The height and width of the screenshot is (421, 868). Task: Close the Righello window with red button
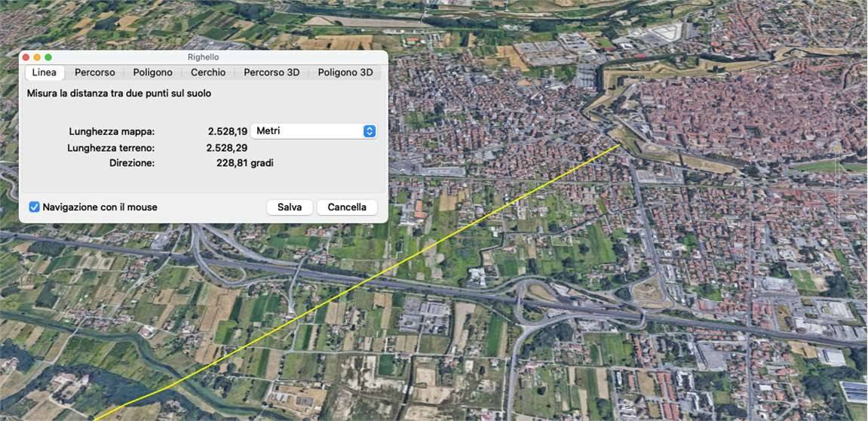[25, 57]
